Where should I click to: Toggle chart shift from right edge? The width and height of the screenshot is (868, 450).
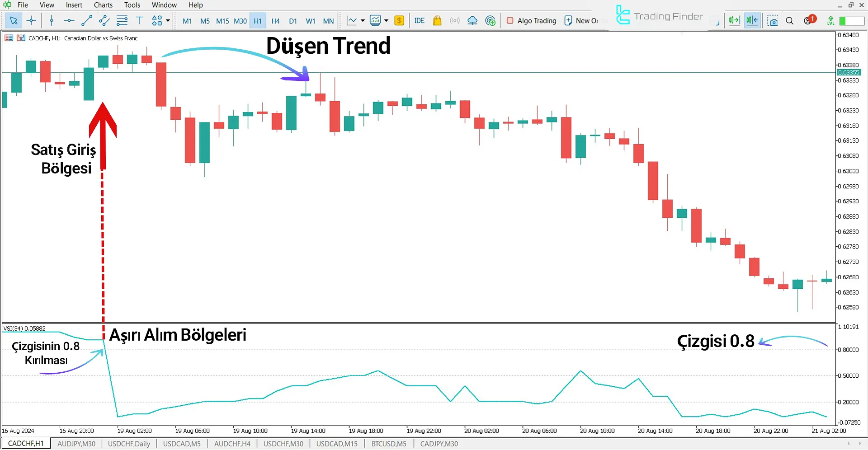[x=751, y=20]
